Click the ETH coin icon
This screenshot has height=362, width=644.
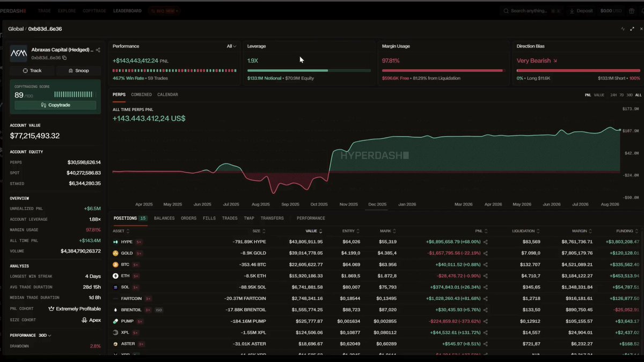click(x=115, y=276)
